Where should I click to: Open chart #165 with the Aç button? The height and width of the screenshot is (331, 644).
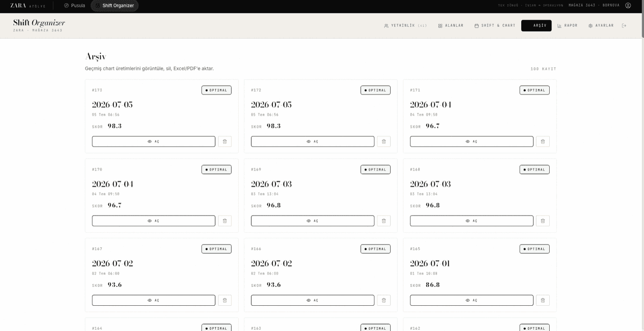pyautogui.click(x=472, y=300)
